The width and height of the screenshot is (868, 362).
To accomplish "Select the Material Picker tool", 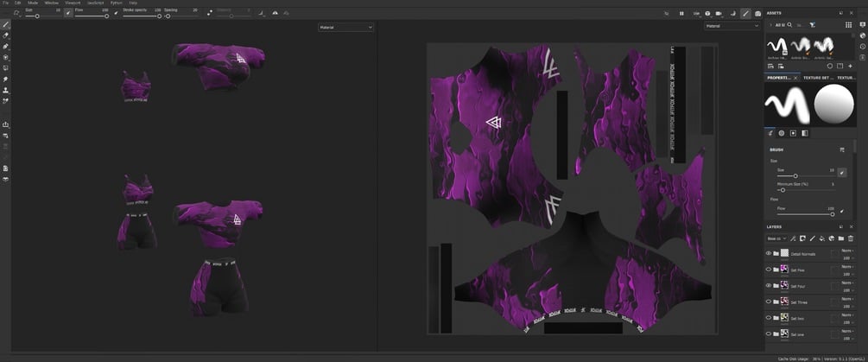I will [x=5, y=101].
